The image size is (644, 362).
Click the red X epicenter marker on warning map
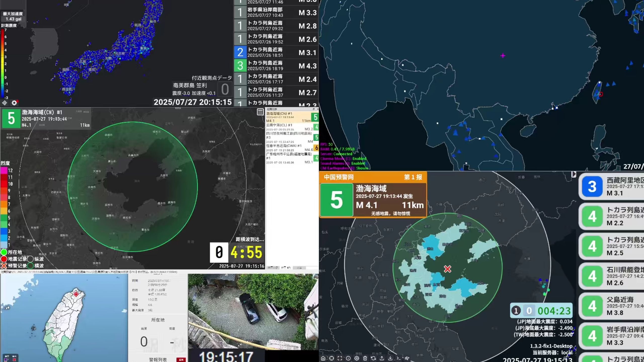(x=448, y=269)
